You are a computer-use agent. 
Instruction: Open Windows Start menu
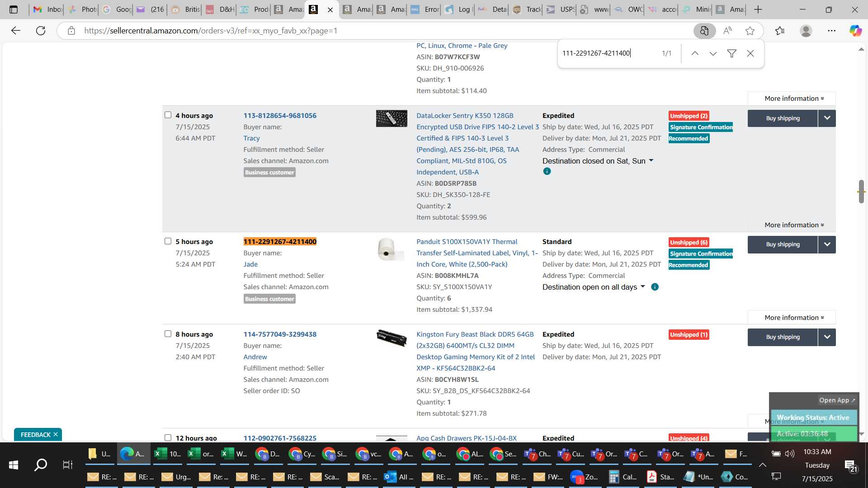click(x=14, y=465)
